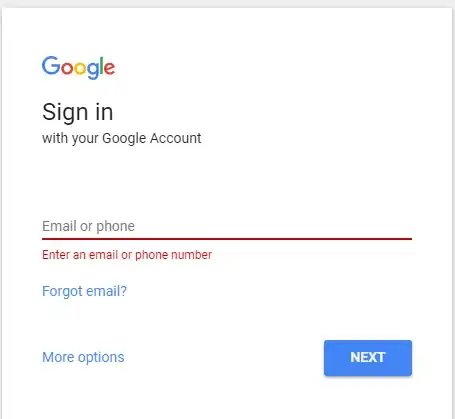Click the gray strip above sign-in card
Viewport: 455px width, 419px height.
(x=227, y=3)
